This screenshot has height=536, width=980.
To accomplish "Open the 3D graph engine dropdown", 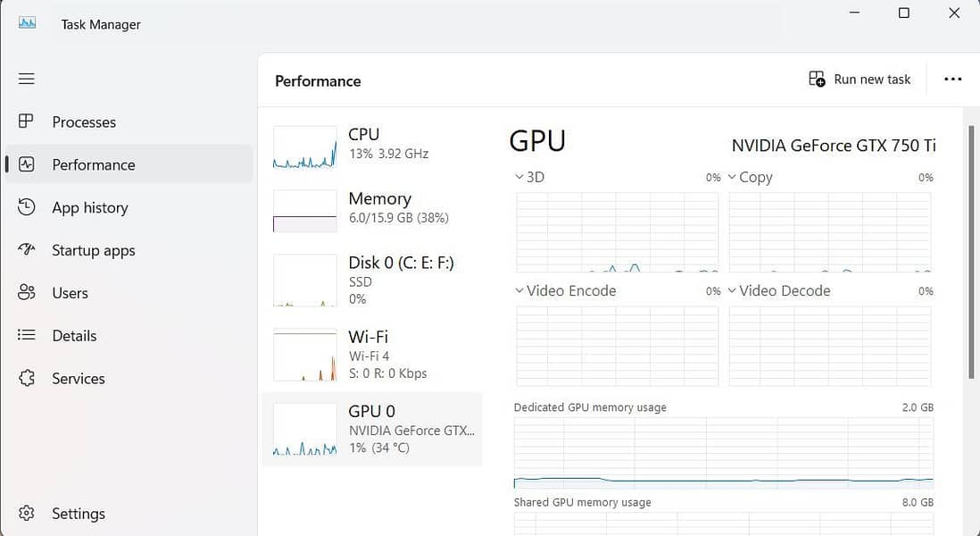I will coord(520,177).
